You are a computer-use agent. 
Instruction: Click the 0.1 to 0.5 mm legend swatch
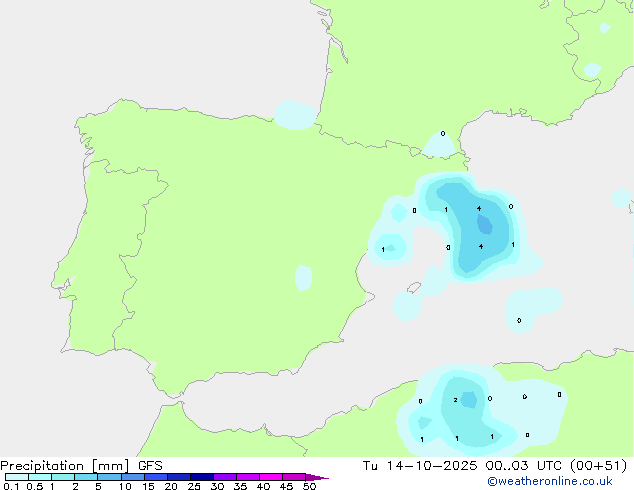click(x=17, y=477)
